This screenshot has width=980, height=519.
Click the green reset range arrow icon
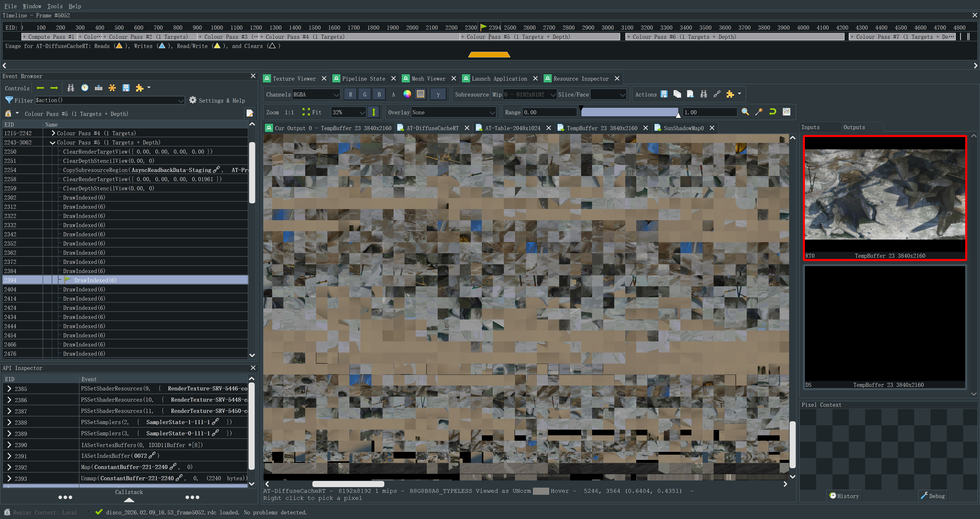click(773, 112)
